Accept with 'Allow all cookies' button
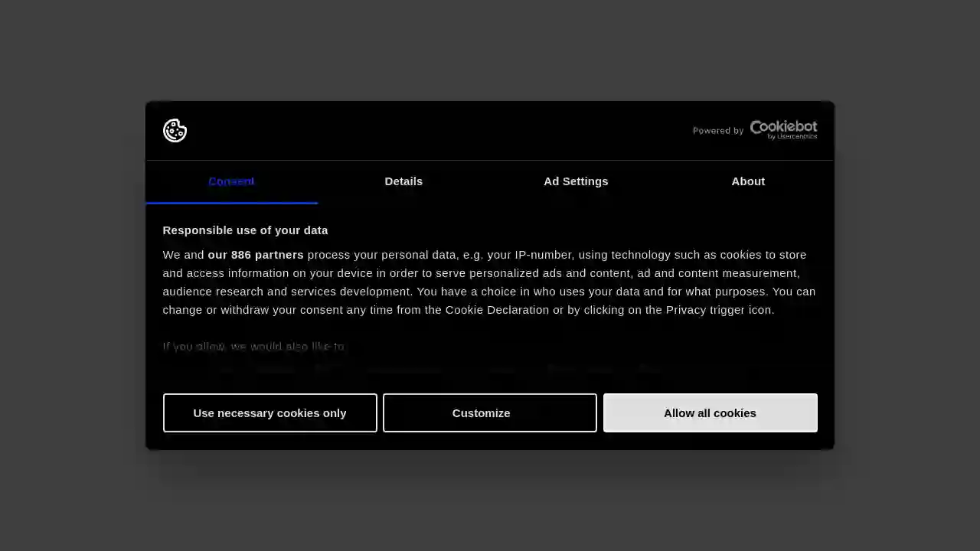 [710, 412]
